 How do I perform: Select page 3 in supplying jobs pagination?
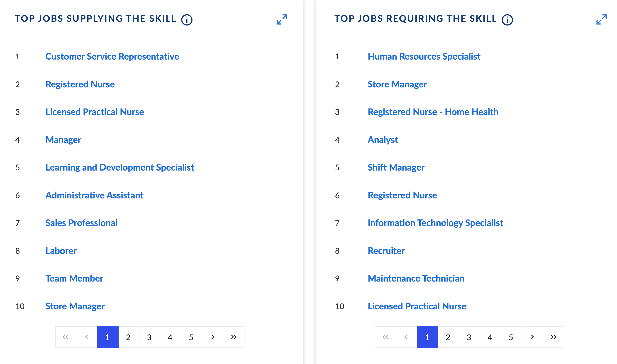[149, 337]
